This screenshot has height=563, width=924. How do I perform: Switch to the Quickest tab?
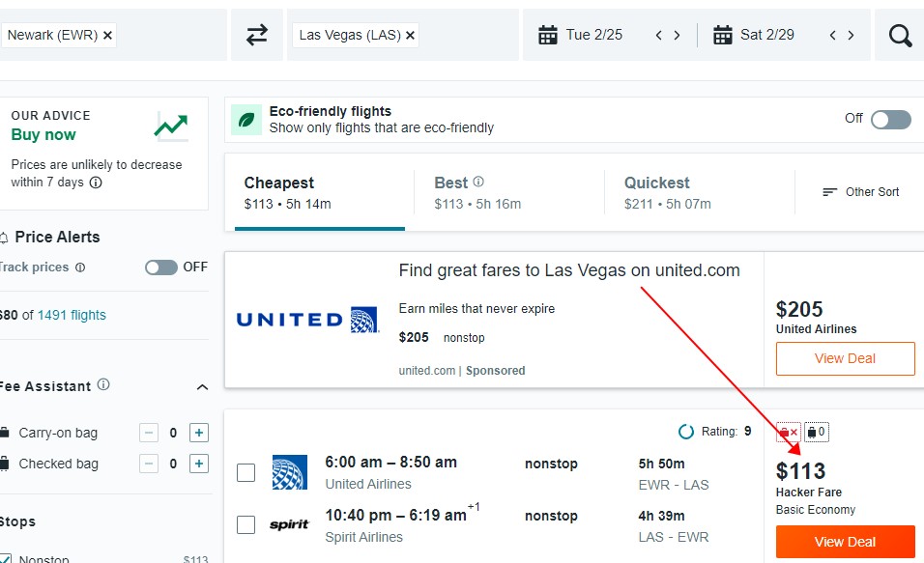coord(656,192)
